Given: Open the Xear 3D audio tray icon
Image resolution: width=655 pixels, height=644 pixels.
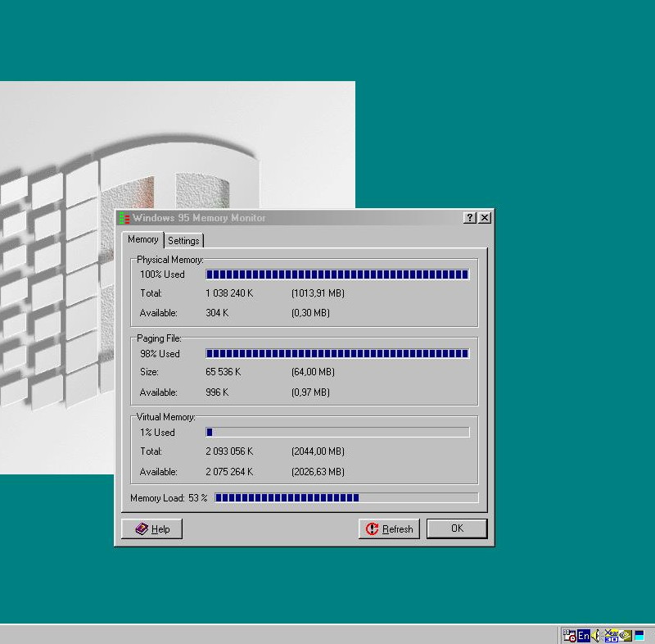Looking at the screenshot, I should tap(611, 635).
